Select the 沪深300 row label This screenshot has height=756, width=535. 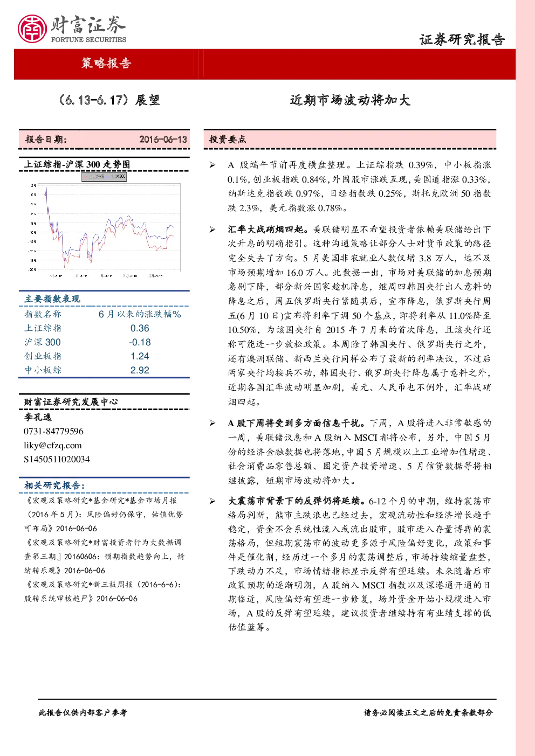43,342
